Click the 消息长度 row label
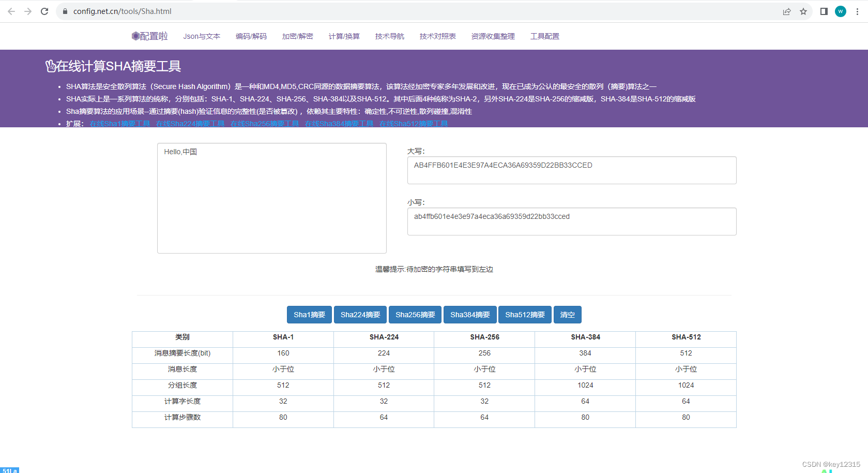Image resolution: width=868 pixels, height=473 pixels. tap(182, 369)
